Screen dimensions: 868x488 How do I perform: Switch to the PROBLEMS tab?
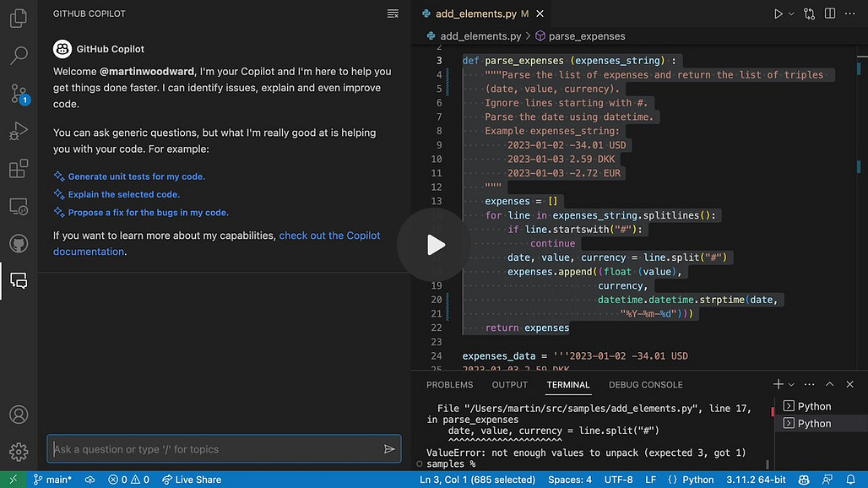(449, 384)
